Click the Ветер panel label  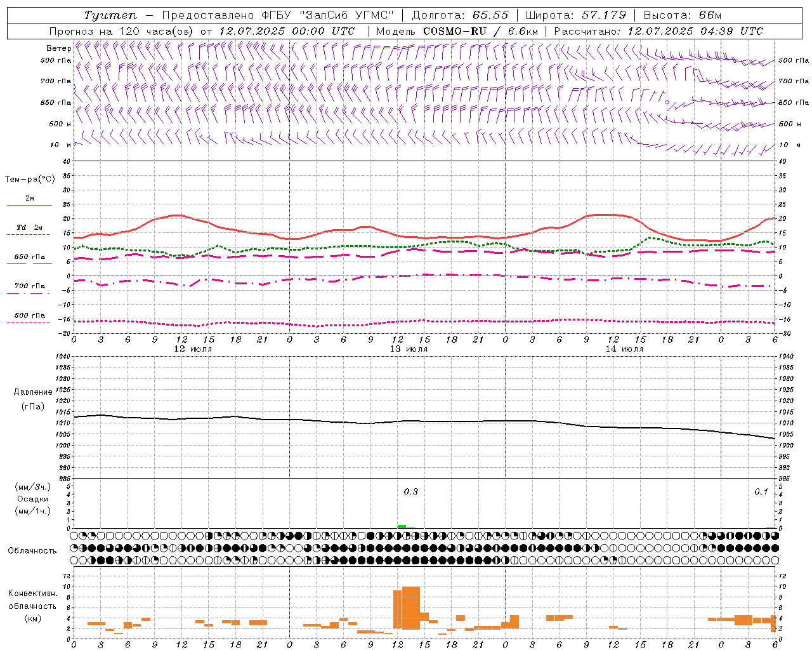(x=59, y=48)
